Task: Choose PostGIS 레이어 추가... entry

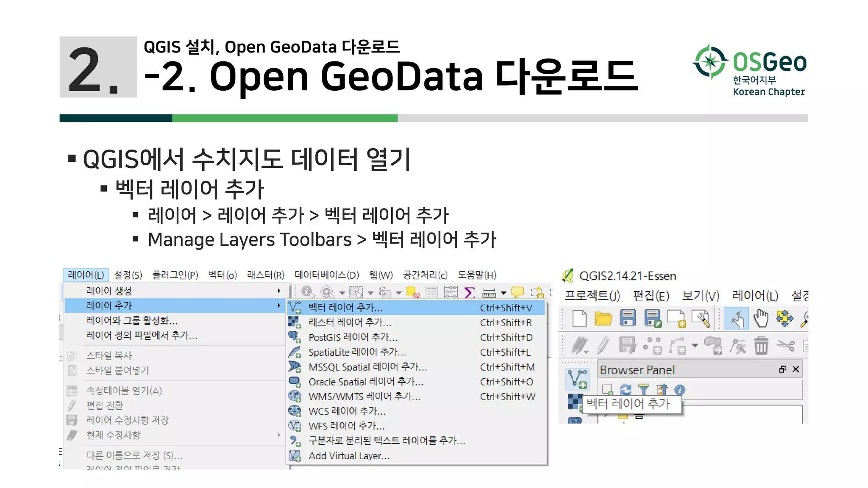Action: pyautogui.click(x=416, y=337)
